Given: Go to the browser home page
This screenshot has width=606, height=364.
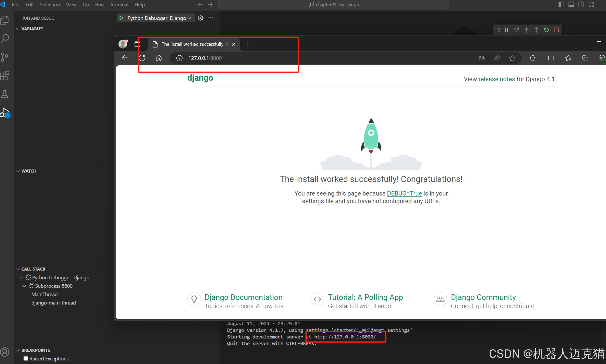Looking at the screenshot, I should [x=159, y=58].
